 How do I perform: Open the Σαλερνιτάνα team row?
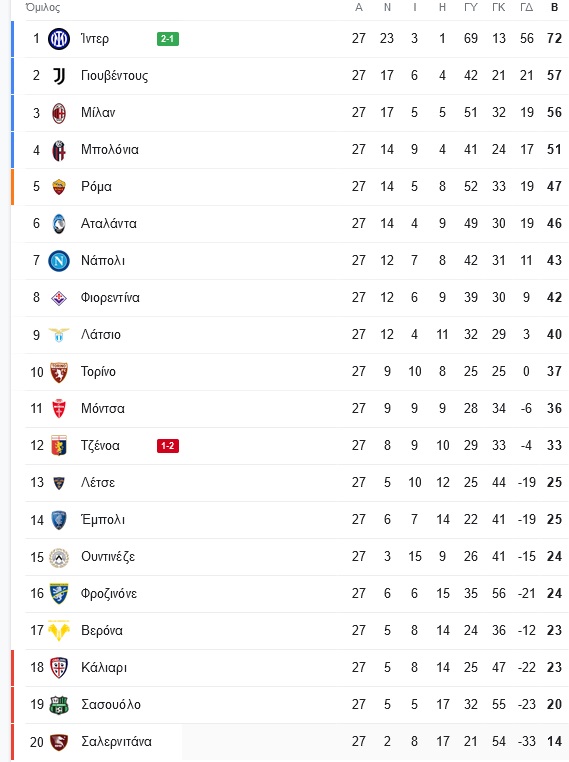(x=290, y=742)
